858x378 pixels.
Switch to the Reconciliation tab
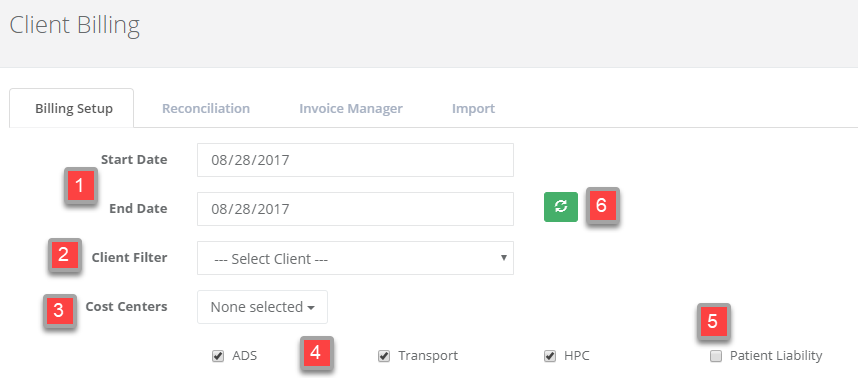pos(206,108)
